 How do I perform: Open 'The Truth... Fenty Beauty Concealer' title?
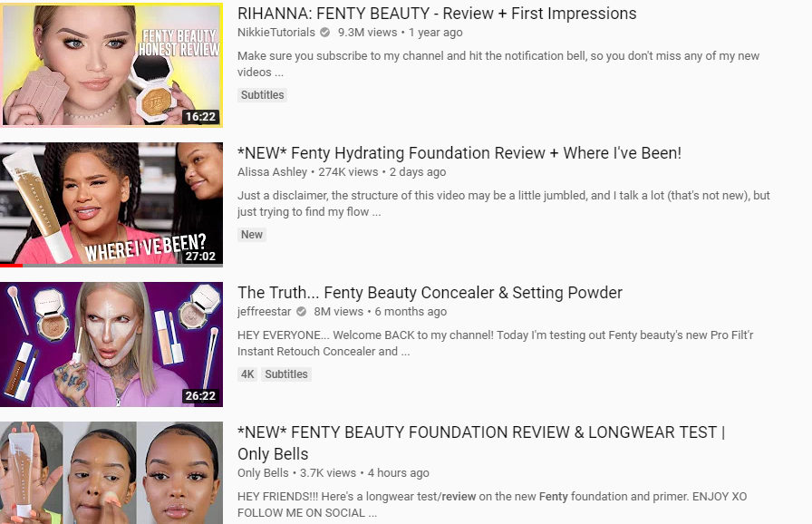tap(430, 293)
